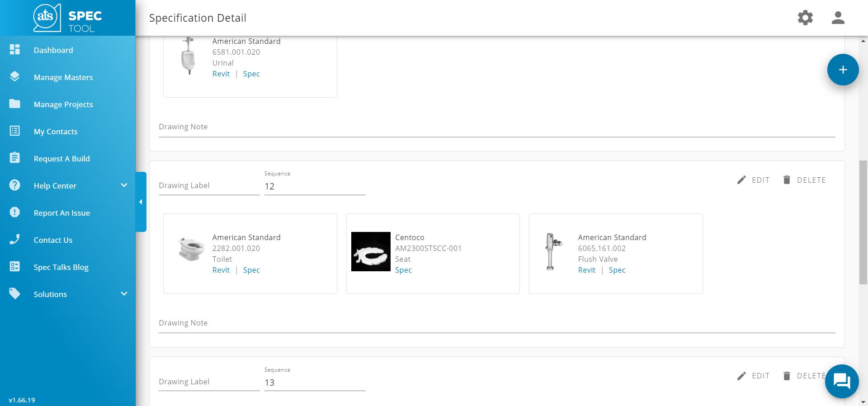This screenshot has height=406, width=868.
Task: Open the user account profile icon
Action: (838, 18)
